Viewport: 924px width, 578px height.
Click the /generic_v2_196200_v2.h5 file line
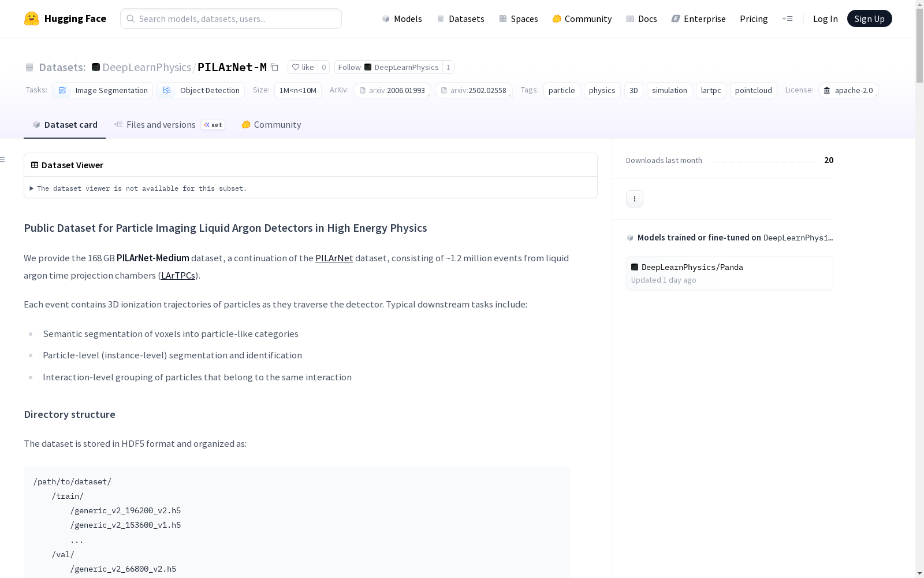[x=125, y=510]
